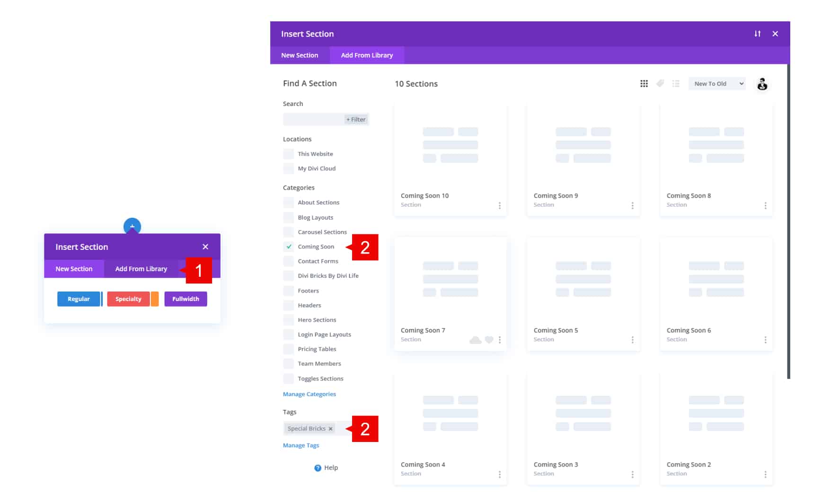Click the favorites tag filter icon
This screenshot has width=813, height=504.
click(660, 84)
